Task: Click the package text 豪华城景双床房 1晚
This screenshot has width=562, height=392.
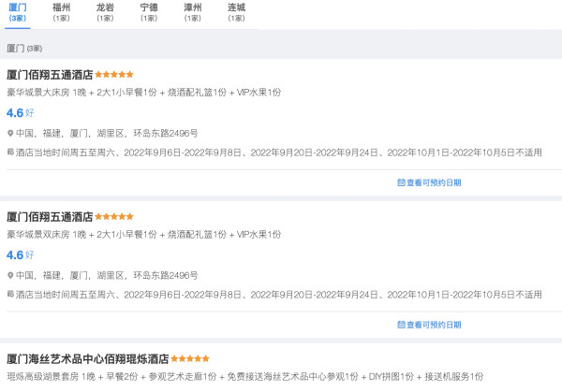Action: (x=47, y=235)
